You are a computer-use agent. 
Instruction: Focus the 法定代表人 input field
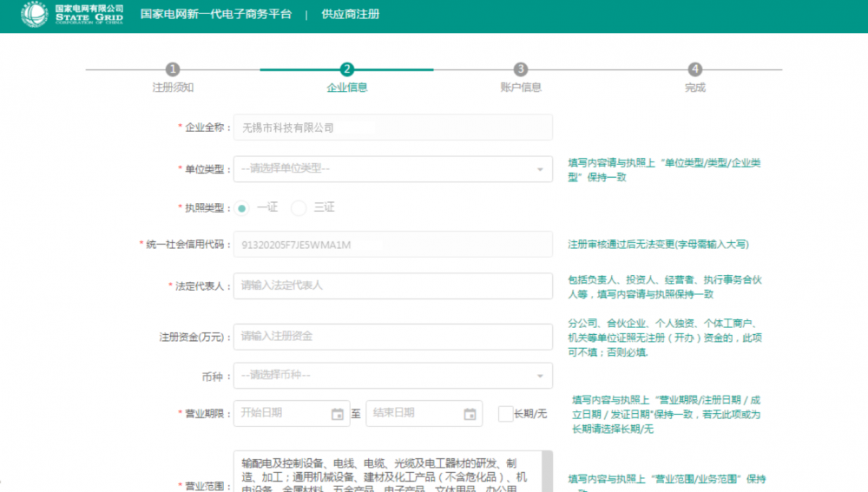(393, 285)
